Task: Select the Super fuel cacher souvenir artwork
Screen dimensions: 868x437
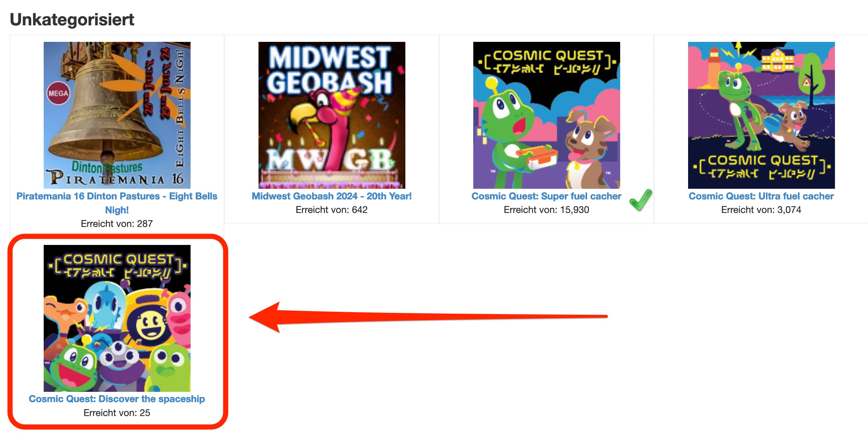Action: [547, 115]
